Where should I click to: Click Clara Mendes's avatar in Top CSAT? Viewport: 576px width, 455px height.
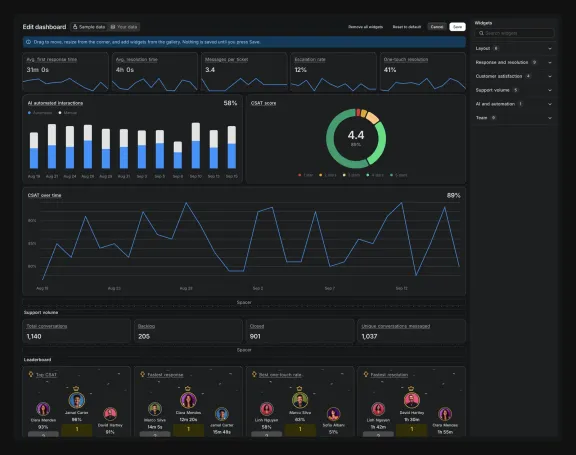tap(43, 409)
